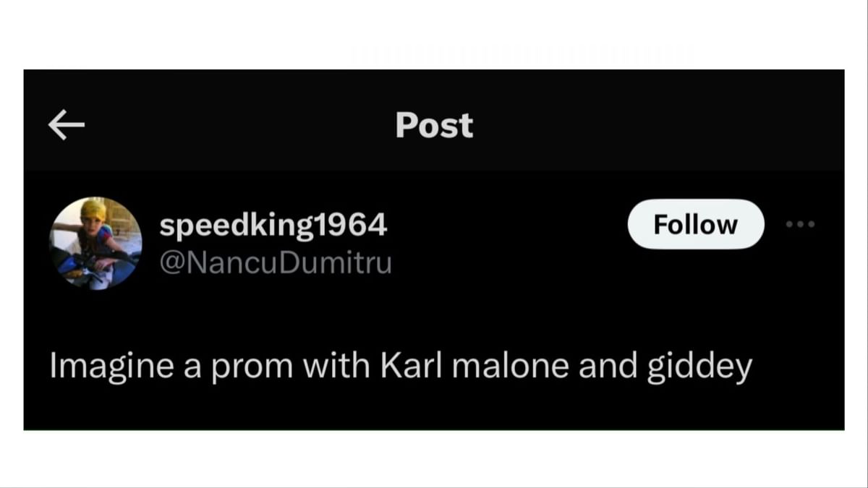Viewport: 868px width, 488px height.
Task: Go back using the left arrow
Action: pyautogui.click(x=67, y=126)
